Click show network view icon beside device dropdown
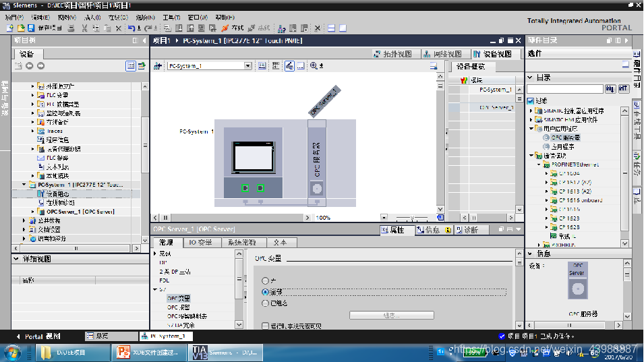 [157, 65]
